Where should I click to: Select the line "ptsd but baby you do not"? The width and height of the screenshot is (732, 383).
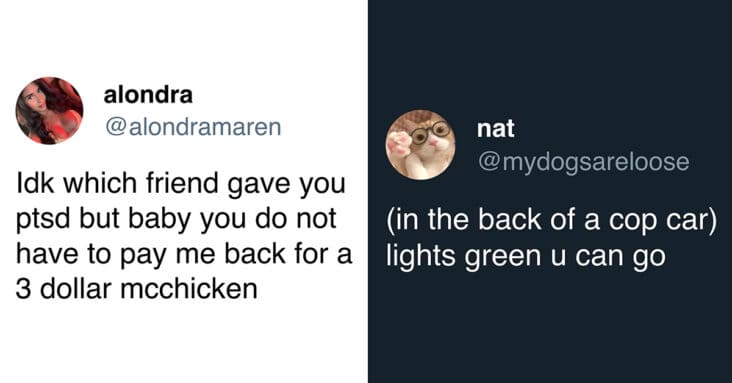(x=176, y=219)
